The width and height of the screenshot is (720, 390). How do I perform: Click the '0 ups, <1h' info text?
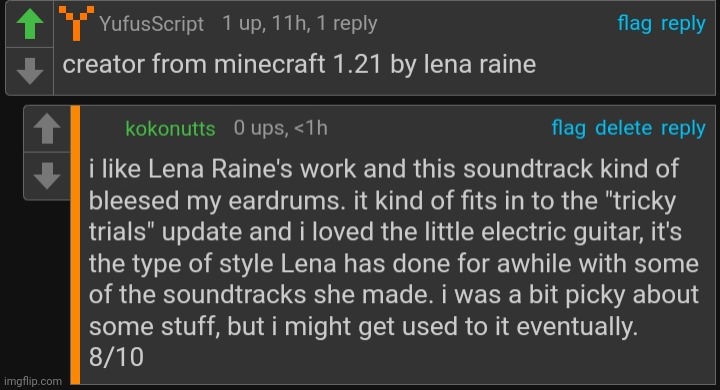click(281, 128)
